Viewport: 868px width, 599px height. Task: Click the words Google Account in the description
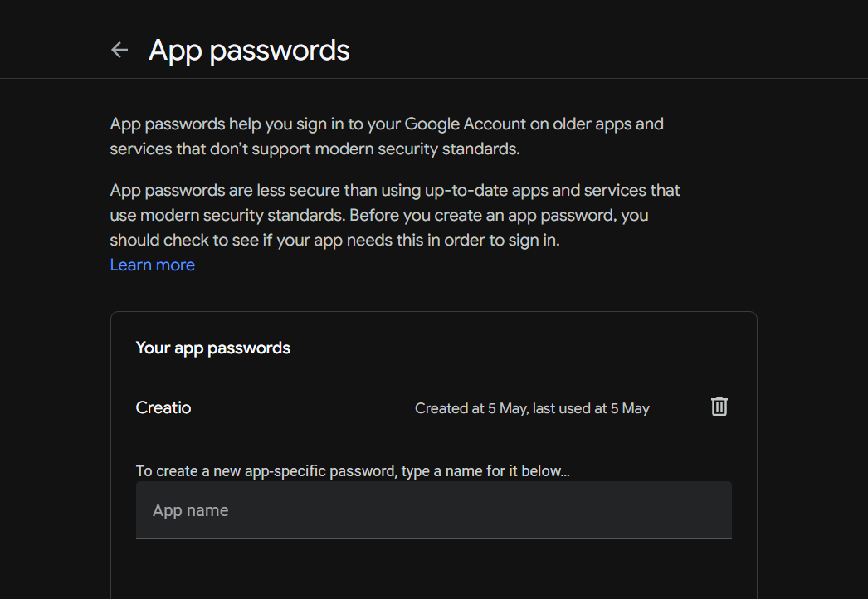(x=465, y=124)
